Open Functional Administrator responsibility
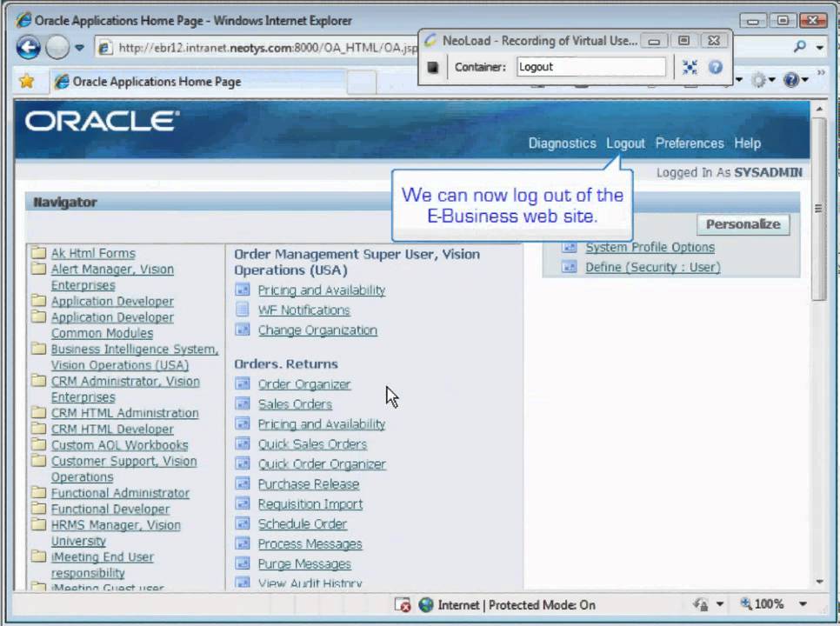This screenshot has height=626, width=840. [x=120, y=493]
